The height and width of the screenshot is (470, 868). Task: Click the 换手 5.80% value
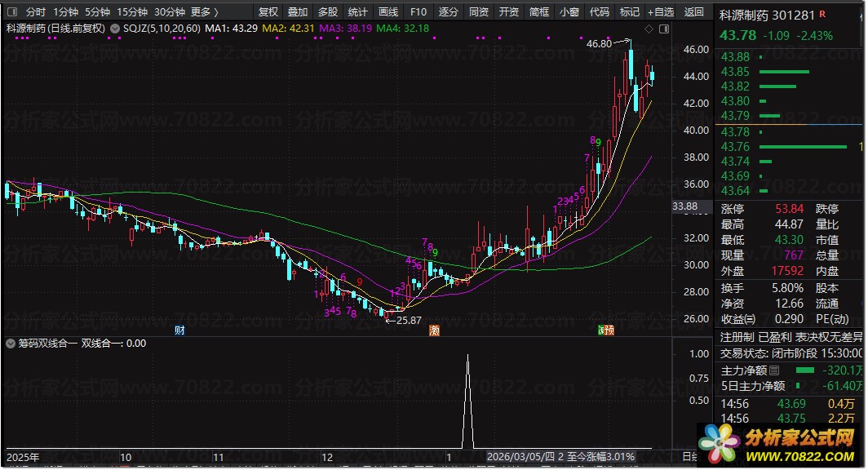point(788,288)
